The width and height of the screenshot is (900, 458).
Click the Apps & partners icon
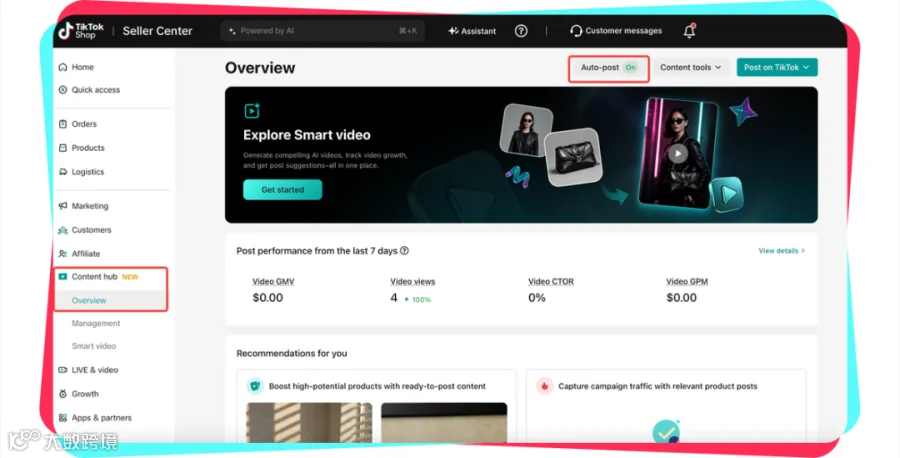click(x=63, y=418)
